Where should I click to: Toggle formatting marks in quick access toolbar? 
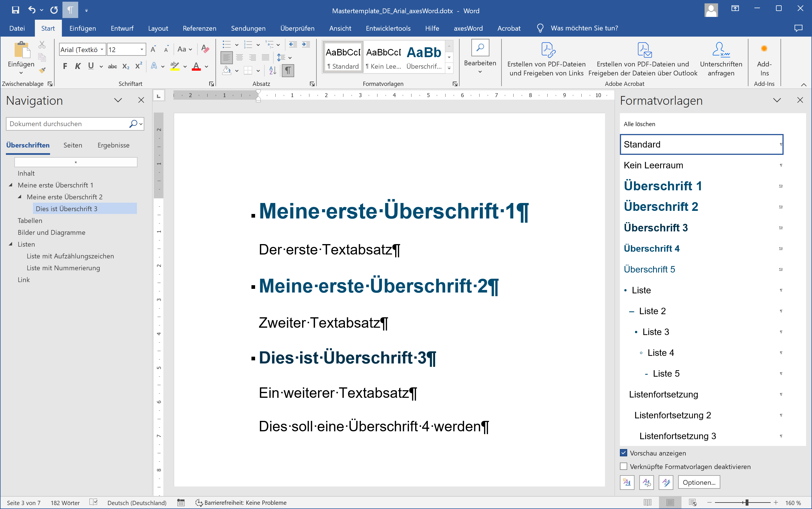pos(70,10)
